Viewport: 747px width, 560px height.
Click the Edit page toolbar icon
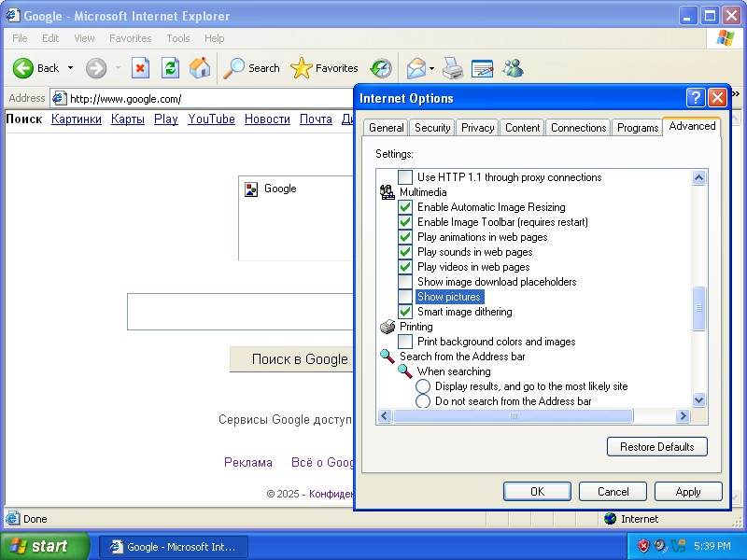click(482, 68)
